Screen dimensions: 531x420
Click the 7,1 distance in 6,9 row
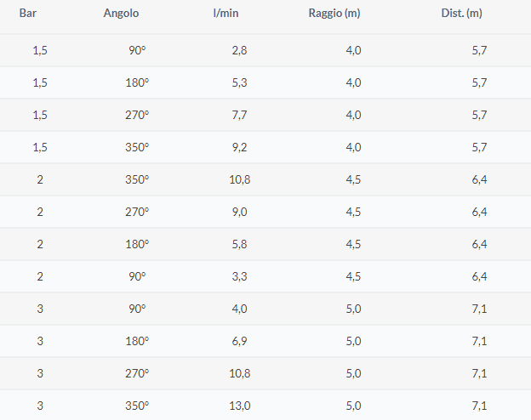(478, 342)
